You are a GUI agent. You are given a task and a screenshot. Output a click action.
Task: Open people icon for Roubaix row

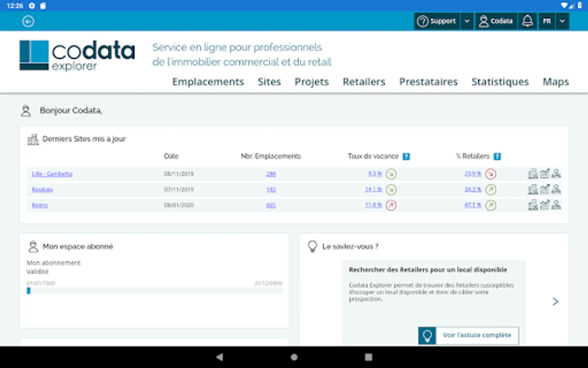556,189
